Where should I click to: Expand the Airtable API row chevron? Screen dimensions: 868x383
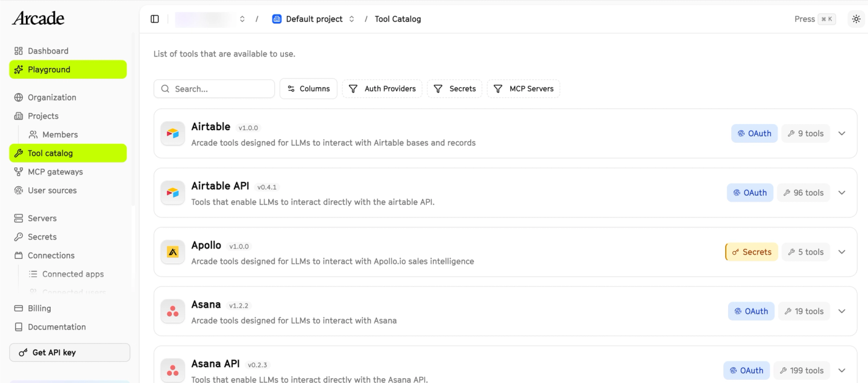842,193
